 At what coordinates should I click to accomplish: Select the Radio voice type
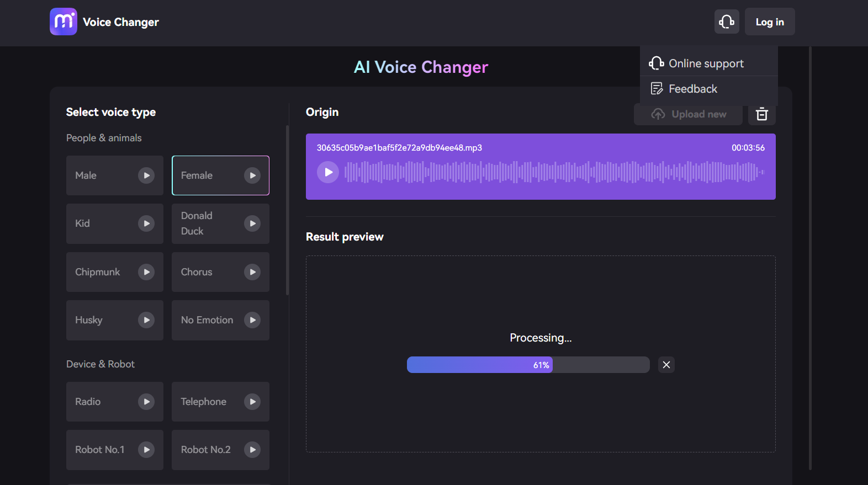[x=115, y=402]
